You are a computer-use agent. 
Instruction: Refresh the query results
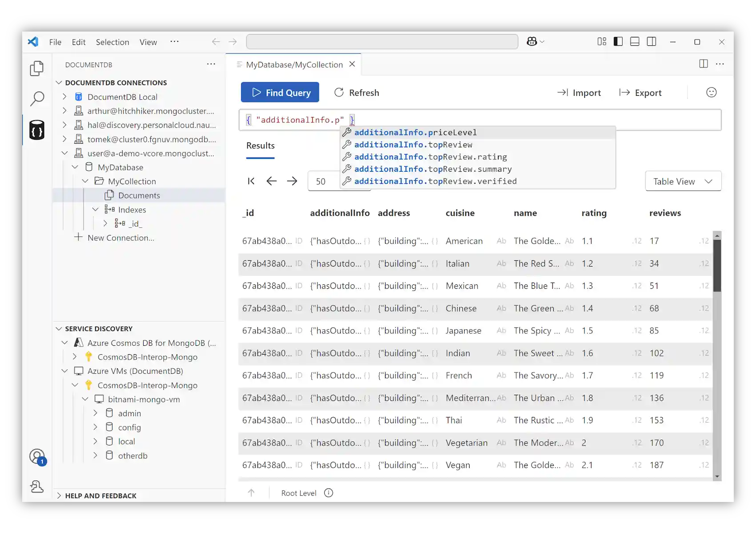click(356, 92)
